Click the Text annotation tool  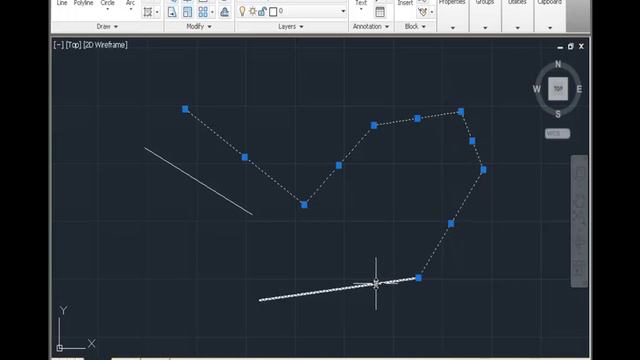coord(361,3)
